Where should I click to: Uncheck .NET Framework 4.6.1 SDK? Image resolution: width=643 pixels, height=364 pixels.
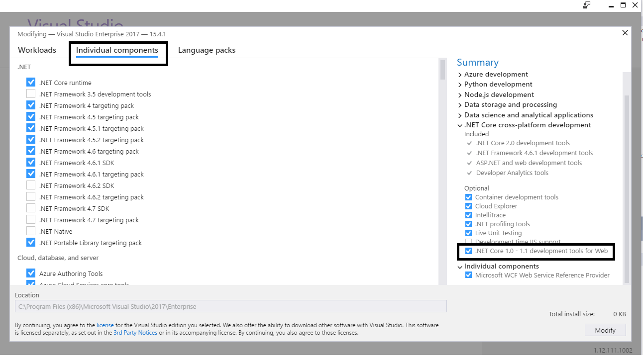[x=31, y=163]
